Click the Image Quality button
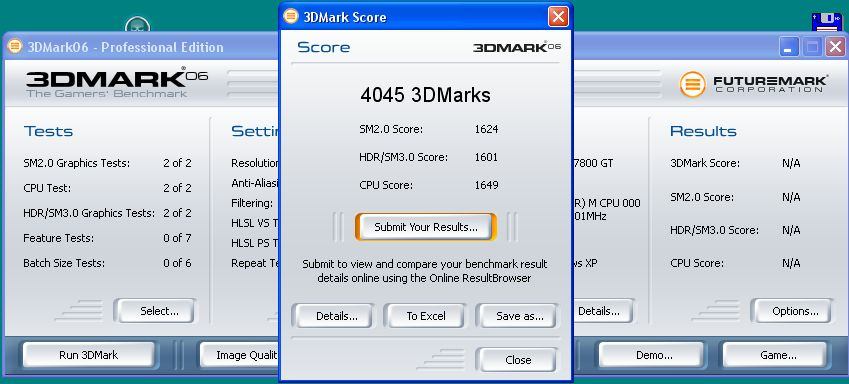Viewport: 849px width, 384px height. pos(240,355)
